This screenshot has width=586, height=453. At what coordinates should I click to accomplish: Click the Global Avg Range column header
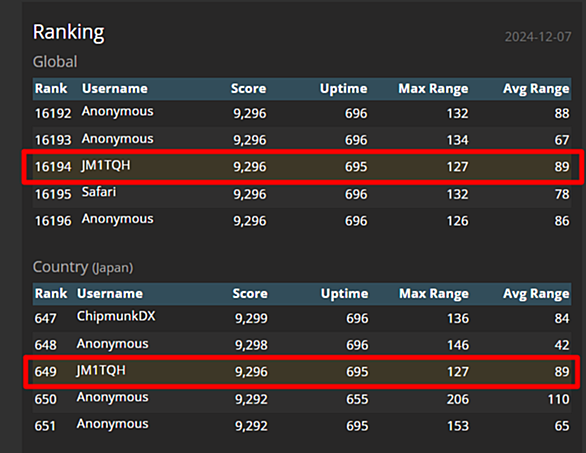[536, 89]
